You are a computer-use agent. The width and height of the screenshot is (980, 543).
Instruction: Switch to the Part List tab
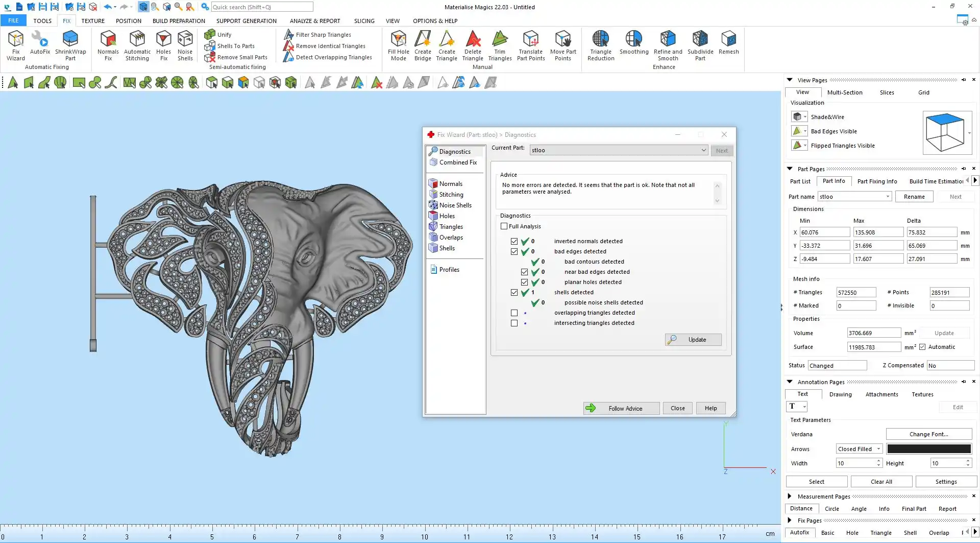pos(800,181)
